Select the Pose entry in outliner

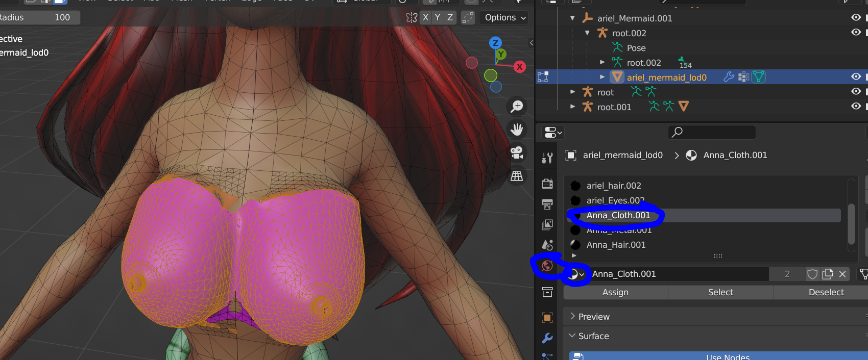tap(636, 48)
